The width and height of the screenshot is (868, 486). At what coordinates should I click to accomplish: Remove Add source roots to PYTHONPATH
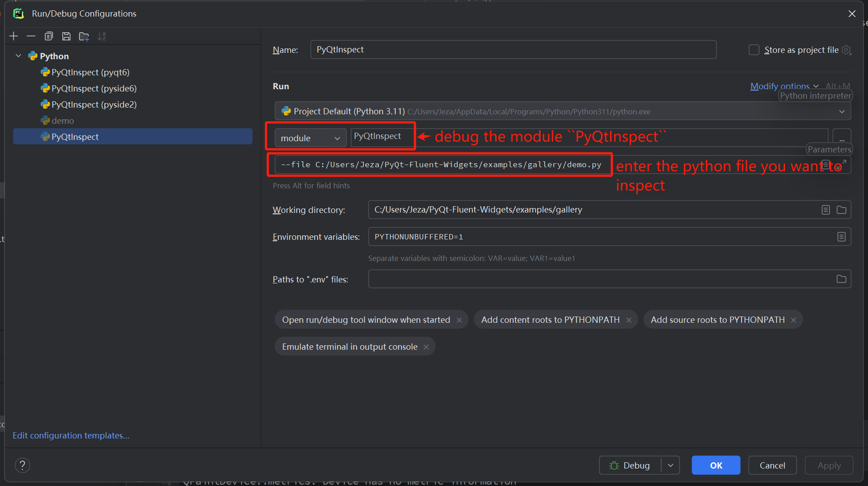[x=794, y=319]
